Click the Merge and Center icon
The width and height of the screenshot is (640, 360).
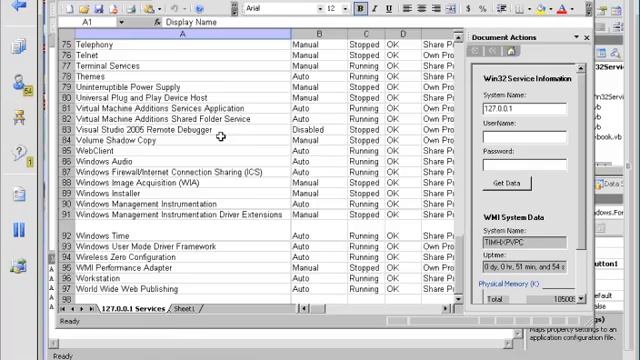pyautogui.click(x=451, y=9)
